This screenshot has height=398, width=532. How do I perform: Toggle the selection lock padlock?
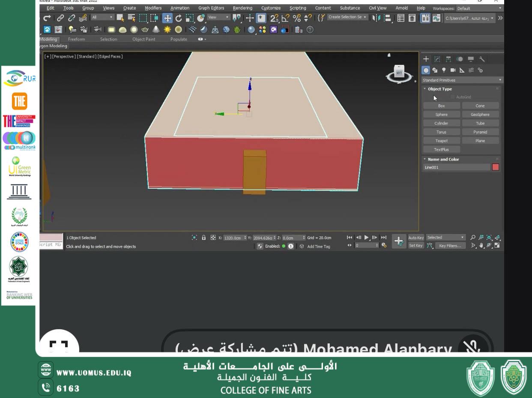coord(204,238)
